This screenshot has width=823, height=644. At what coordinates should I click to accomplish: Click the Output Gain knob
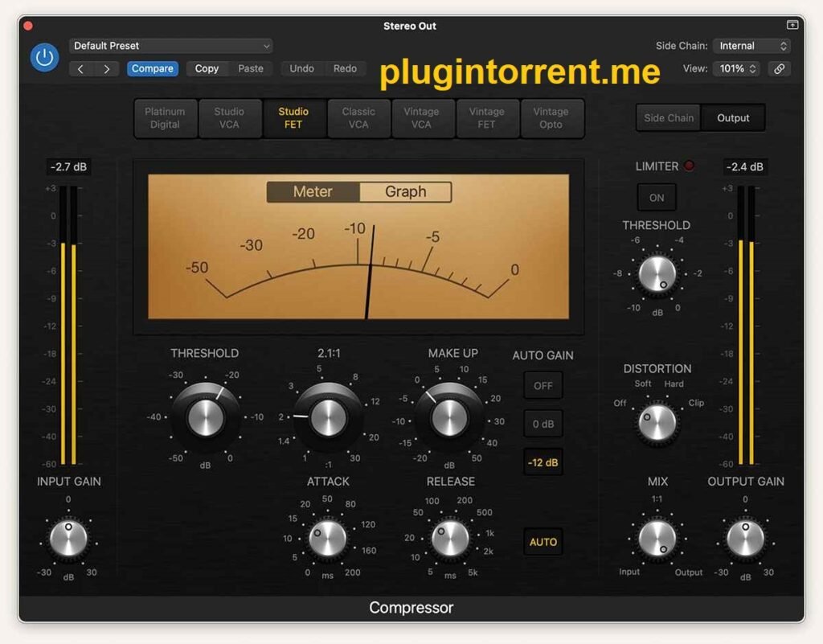tap(745, 539)
